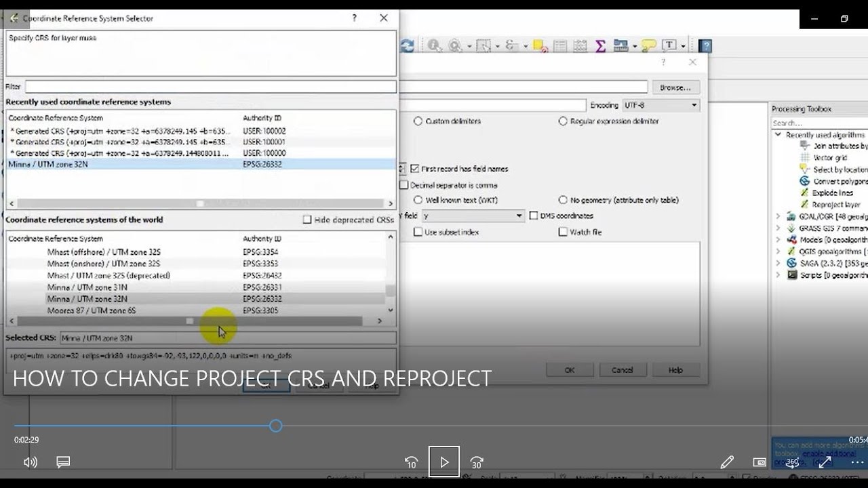Click the CRS Filter input field
The height and width of the screenshot is (488, 868).
[x=211, y=87]
